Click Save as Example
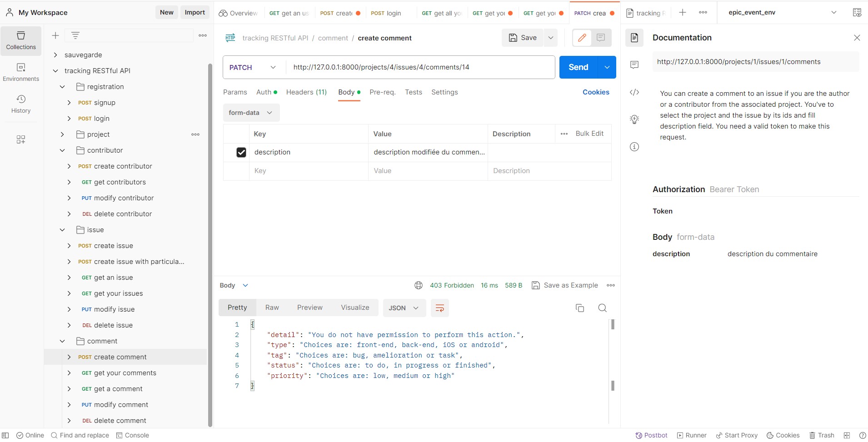Viewport: 868px width, 442px height. [565, 285]
